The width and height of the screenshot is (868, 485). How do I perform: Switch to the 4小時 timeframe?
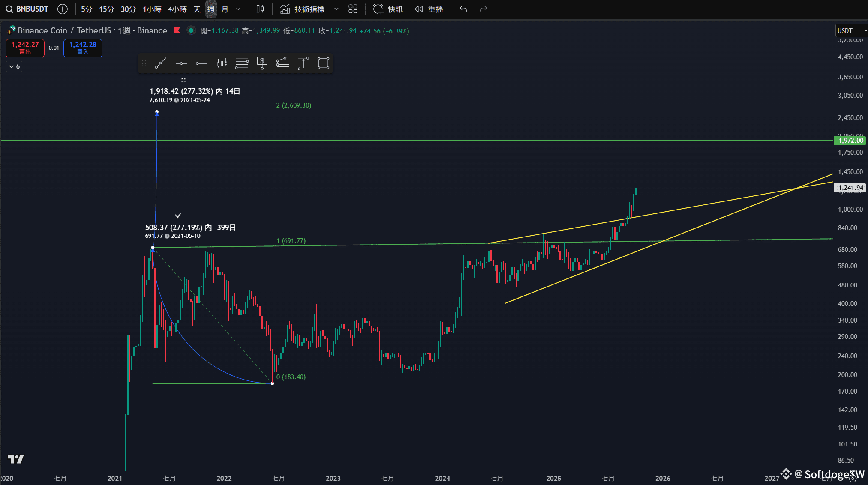coord(177,9)
